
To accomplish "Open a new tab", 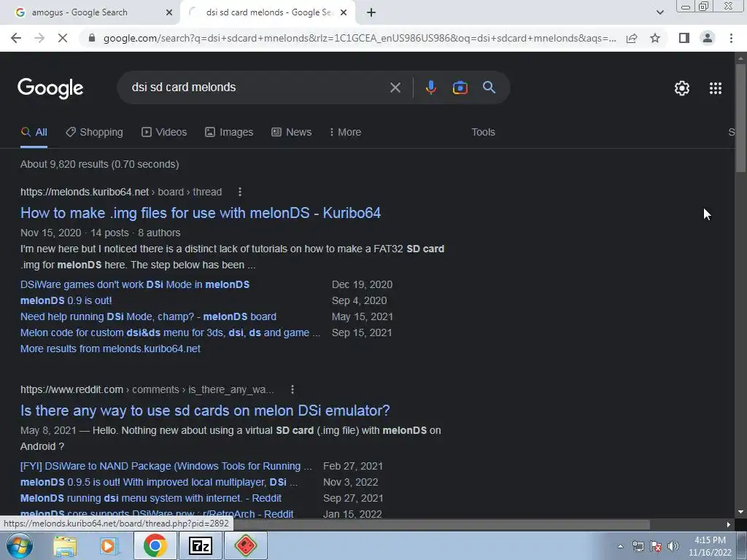I will click(x=371, y=13).
